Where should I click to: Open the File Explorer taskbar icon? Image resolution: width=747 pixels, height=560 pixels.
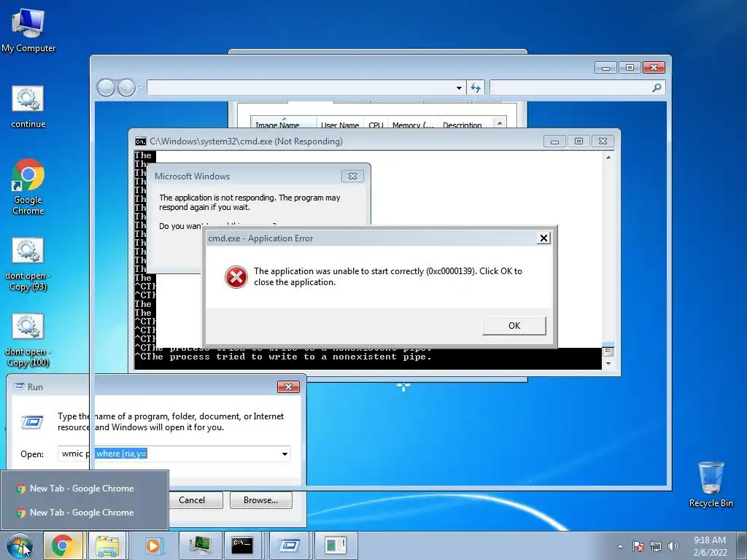[x=107, y=545]
